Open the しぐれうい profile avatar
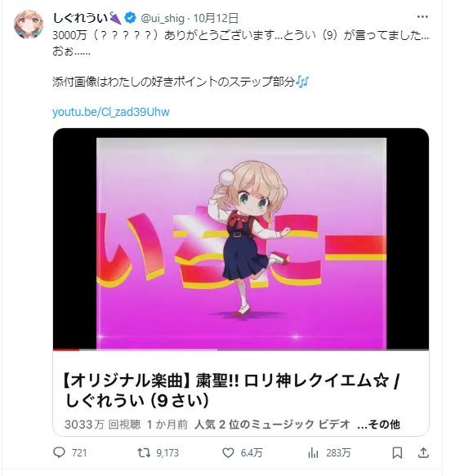Viewport: 455px width, 476px height. pyautogui.click(x=29, y=24)
